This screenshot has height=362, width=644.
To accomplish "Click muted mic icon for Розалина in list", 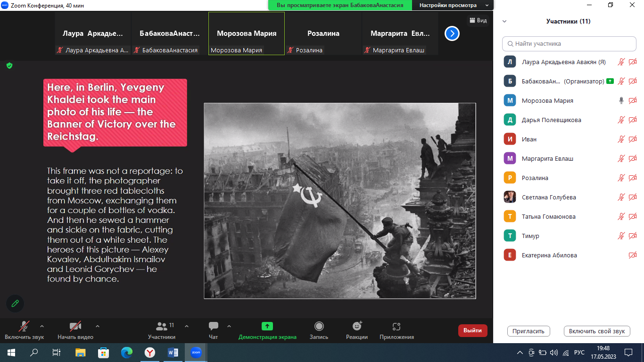I will coord(621,178).
